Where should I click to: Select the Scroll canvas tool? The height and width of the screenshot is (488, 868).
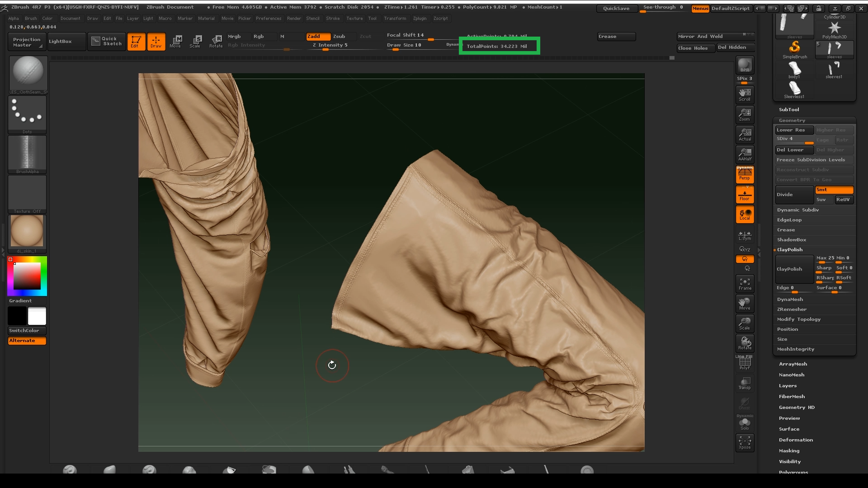coord(745,94)
